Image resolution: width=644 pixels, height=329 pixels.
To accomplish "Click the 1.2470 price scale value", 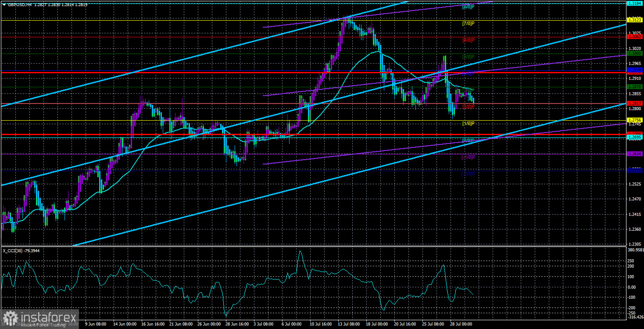I will click(635, 199).
